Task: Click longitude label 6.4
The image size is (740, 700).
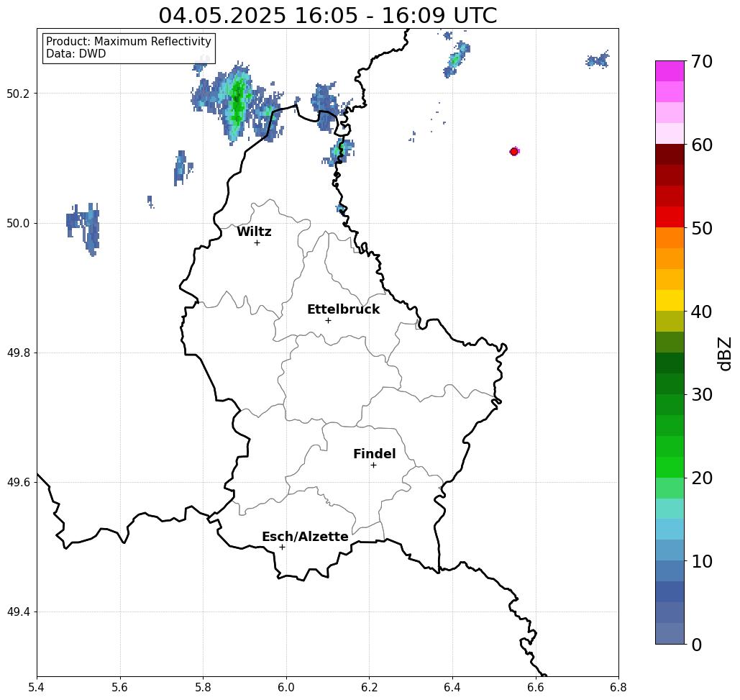Action: coord(452,687)
